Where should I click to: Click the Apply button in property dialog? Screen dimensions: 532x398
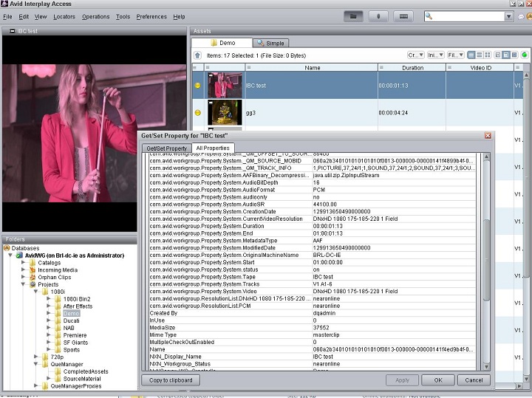[403, 380]
